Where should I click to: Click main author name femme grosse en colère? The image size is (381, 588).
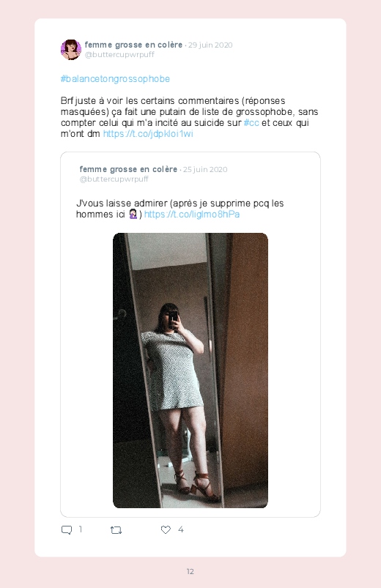[x=133, y=45]
